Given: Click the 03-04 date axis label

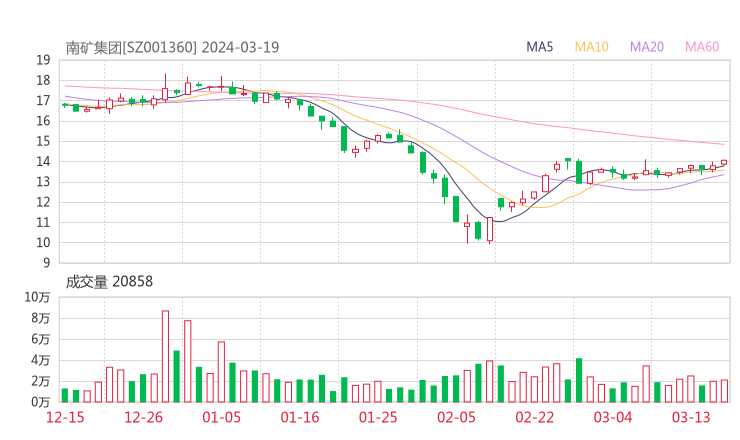Looking at the screenshot, I should click(613, 417).
